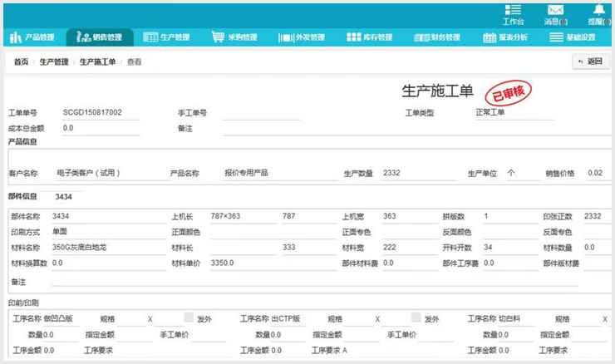Toggle 发外 checkbox for 做凹凸版 process
Screen dimensions: 615x364
click(x=189, y=318)
